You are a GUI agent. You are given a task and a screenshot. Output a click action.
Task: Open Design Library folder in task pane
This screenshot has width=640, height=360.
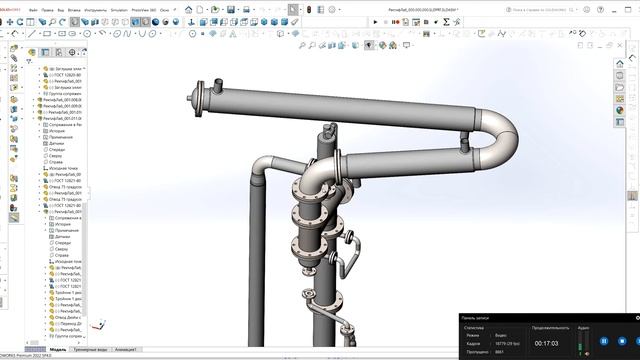click(x=620, y=87)
